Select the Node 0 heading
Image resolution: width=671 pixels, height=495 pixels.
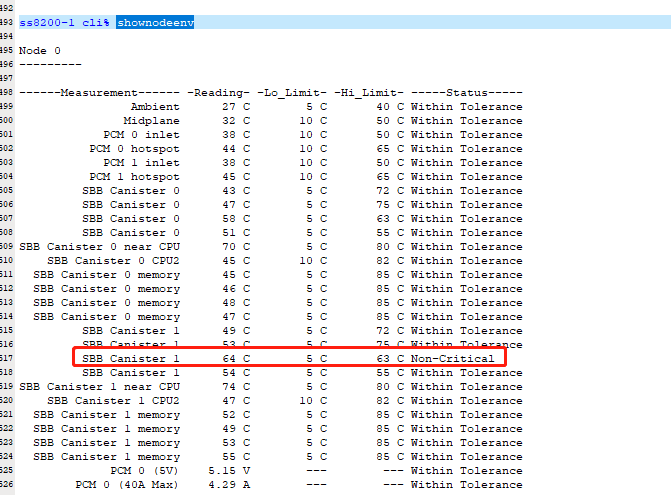40,51
